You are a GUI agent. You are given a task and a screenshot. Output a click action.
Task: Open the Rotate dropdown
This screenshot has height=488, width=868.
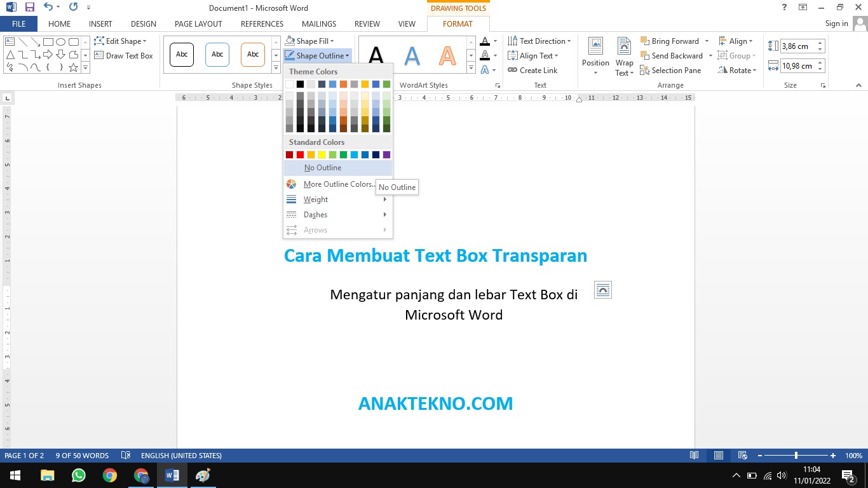click(737, 71)
